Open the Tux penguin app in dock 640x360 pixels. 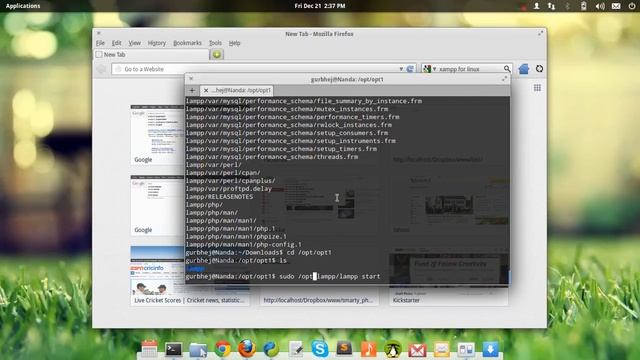(393, 349)
